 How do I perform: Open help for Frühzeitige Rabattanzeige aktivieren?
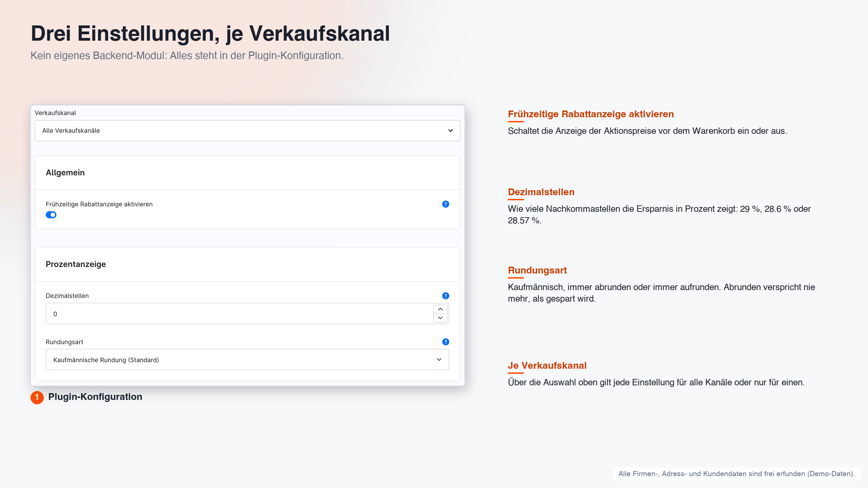[x=446, y=204]
